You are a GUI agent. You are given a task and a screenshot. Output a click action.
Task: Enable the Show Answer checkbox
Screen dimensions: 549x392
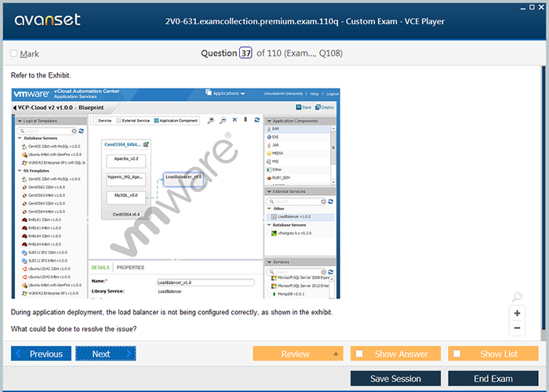click(x=359, y=354)
